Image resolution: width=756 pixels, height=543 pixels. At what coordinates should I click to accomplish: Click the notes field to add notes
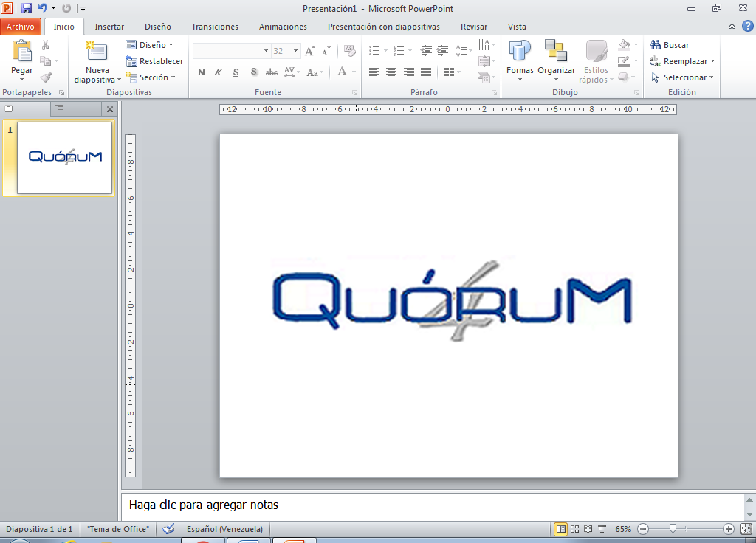(433, 505)
